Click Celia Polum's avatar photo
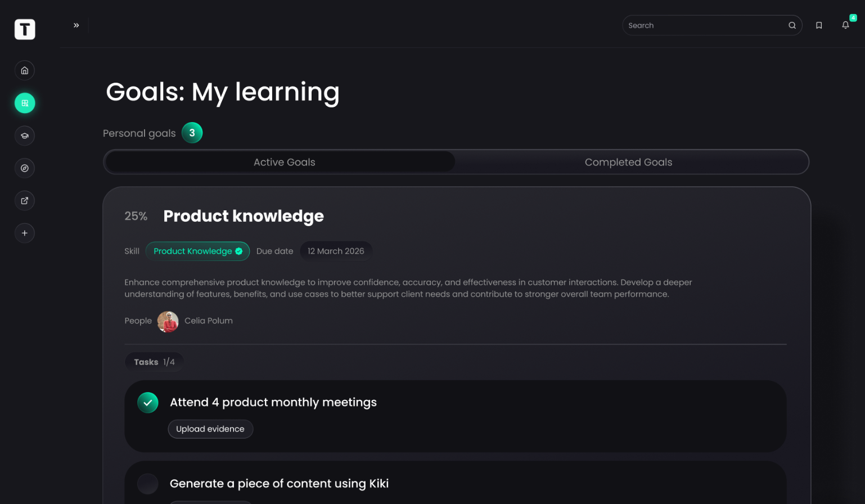The image size is (865, 504). pos(168,322)
